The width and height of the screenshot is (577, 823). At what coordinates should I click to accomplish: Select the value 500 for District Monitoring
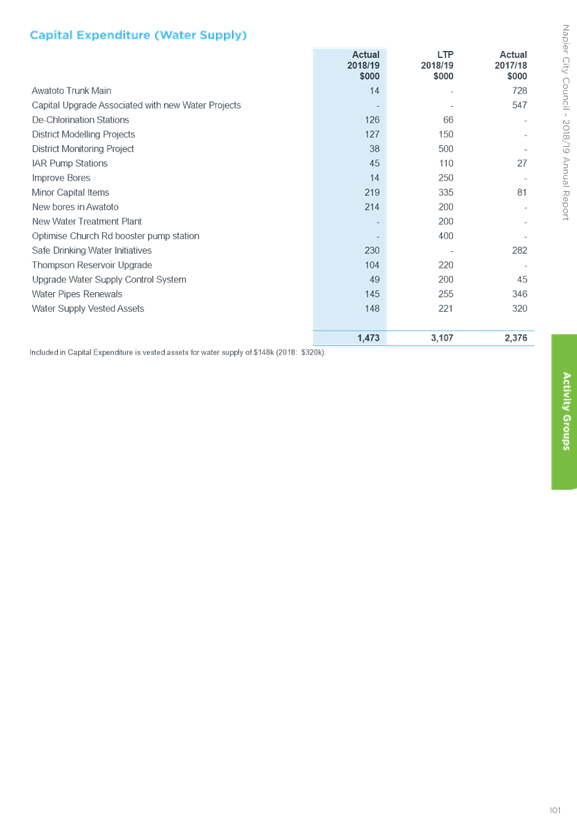click(446, 149)
